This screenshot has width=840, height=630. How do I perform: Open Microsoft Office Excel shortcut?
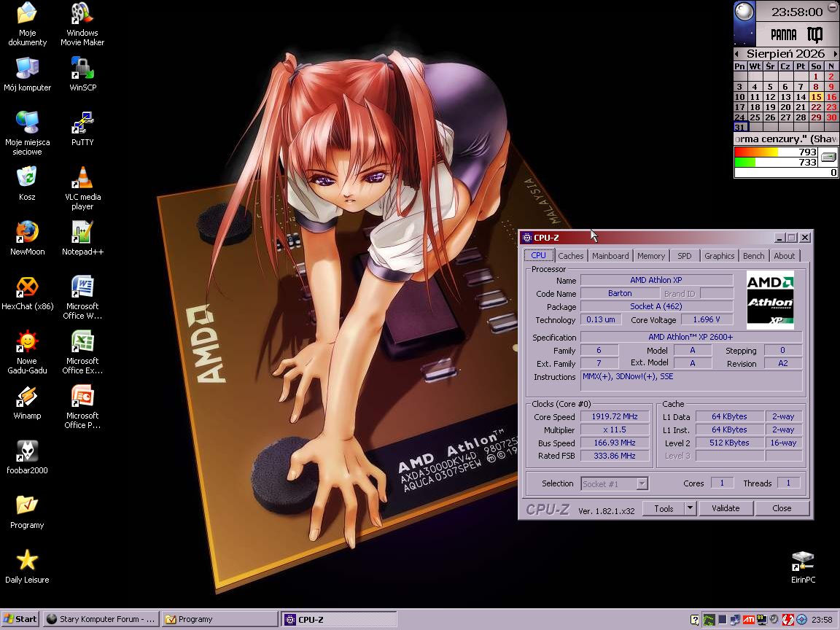(82, 352)
